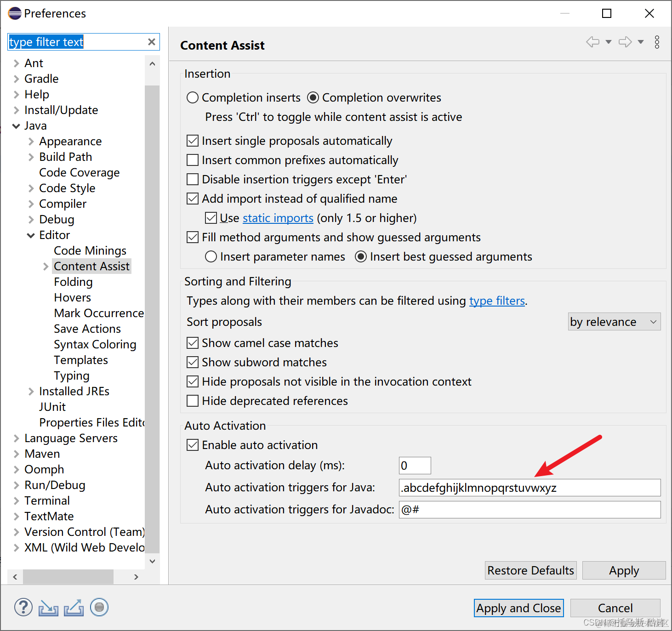Viewport: 672px width, 631px height.
Task: Click the Oomph preference recorder icon
Action: point(99,607)
